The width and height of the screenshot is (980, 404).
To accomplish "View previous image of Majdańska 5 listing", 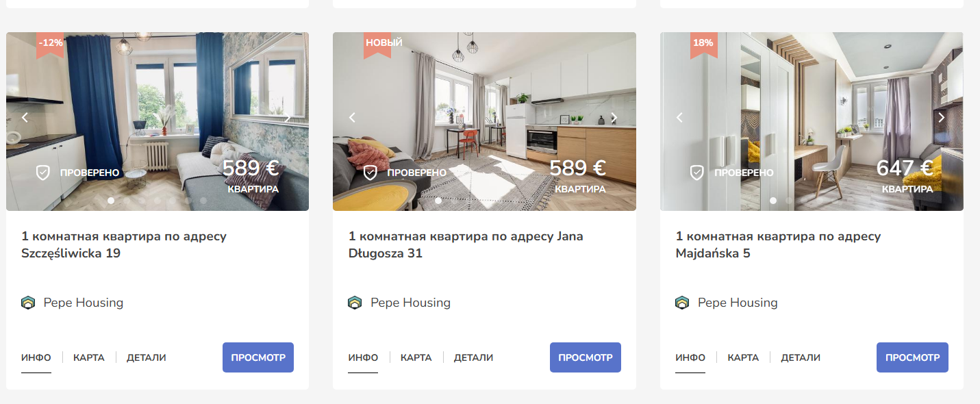I will click(679, 118).
